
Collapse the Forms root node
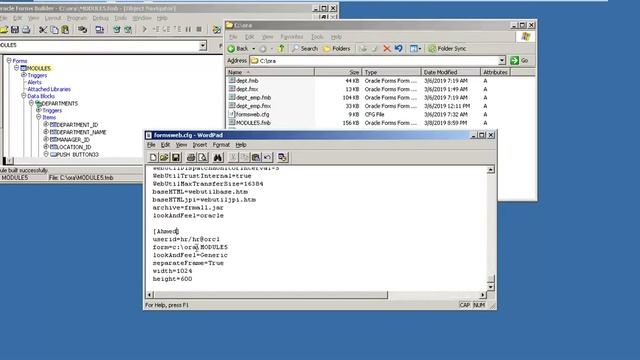pos(9,60)
